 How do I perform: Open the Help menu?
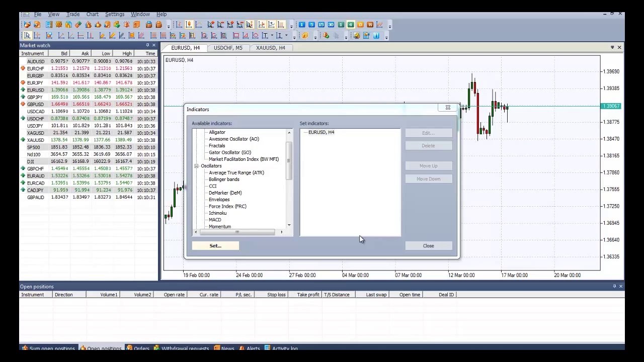point(162,14)
